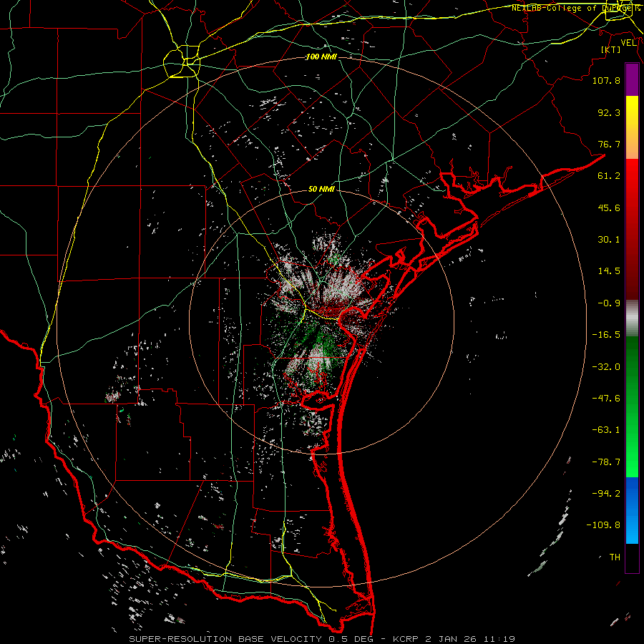
Task: Click the 45.6 legend value
Action: tap(609, 208)
